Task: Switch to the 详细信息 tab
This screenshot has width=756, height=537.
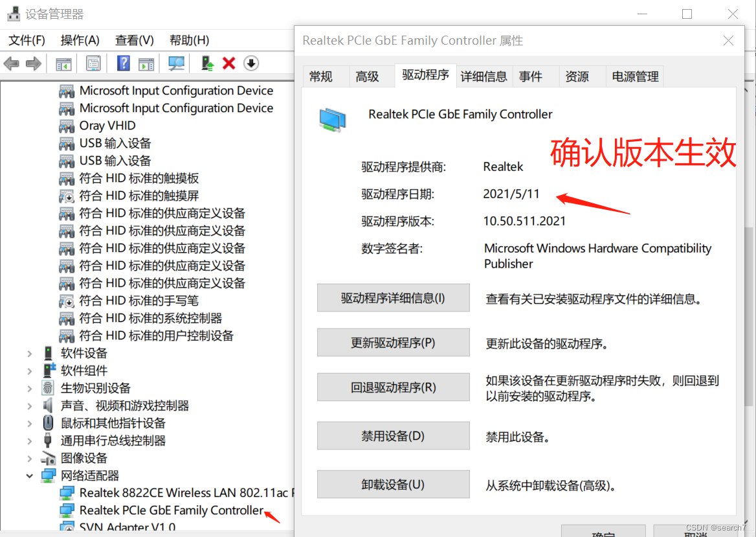Action: [484, 76]
